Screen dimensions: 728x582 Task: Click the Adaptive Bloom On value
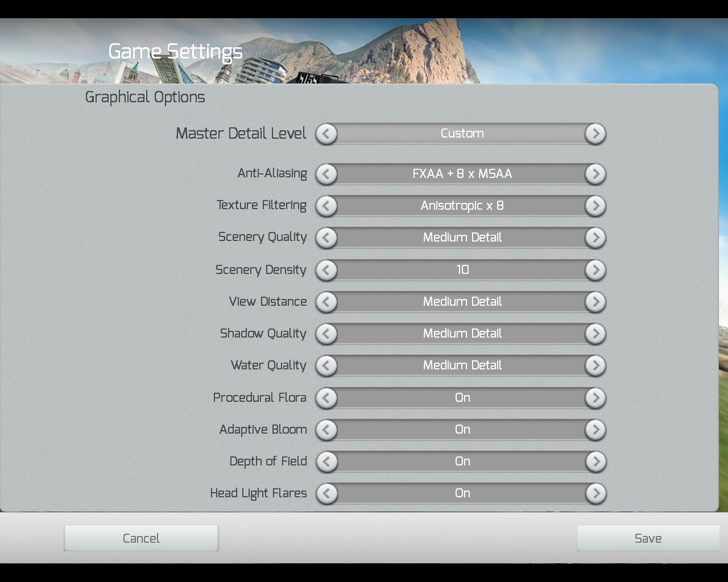coord(462,430)
